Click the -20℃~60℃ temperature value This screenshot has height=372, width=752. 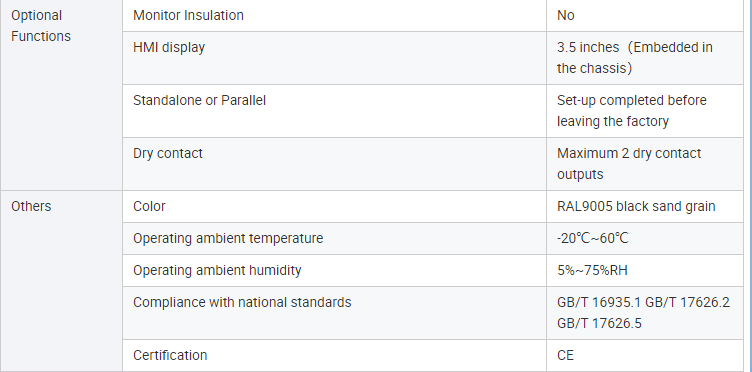593,238
